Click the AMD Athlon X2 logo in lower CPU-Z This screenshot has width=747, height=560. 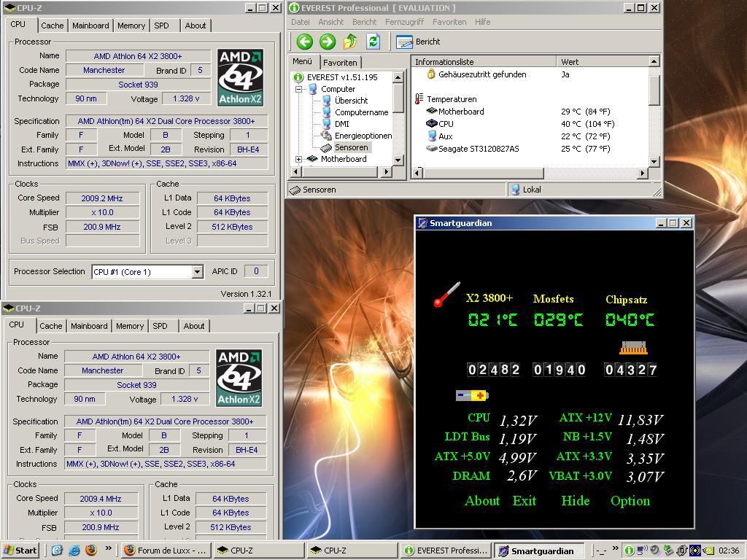(x=239, y=378)
